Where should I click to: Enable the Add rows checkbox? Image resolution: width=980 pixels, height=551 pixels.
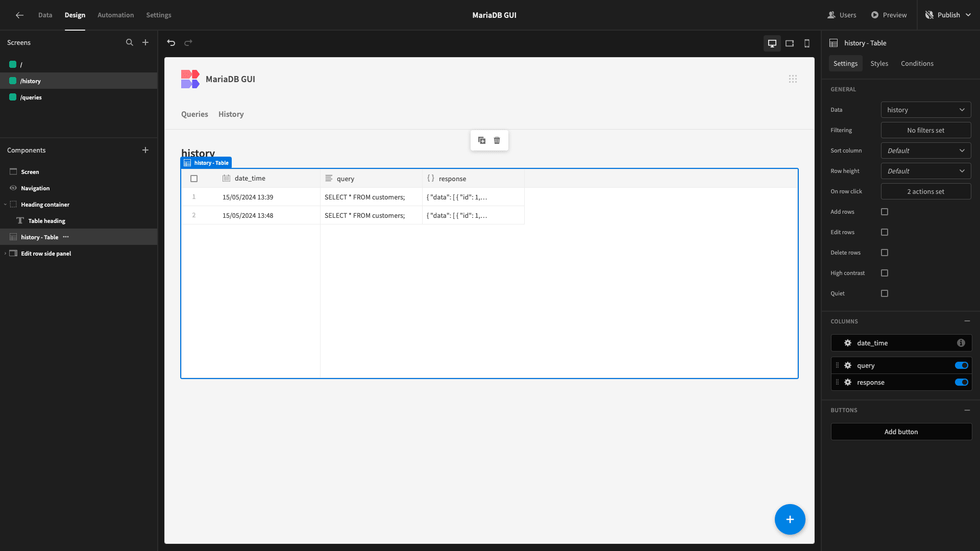click(x=885, y=212)
